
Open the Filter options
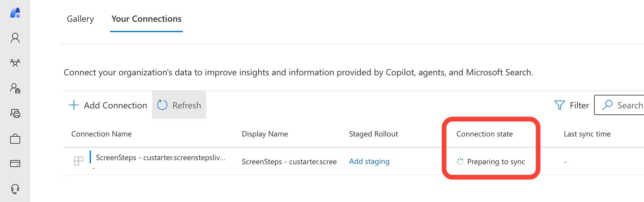tap(572, 105)
